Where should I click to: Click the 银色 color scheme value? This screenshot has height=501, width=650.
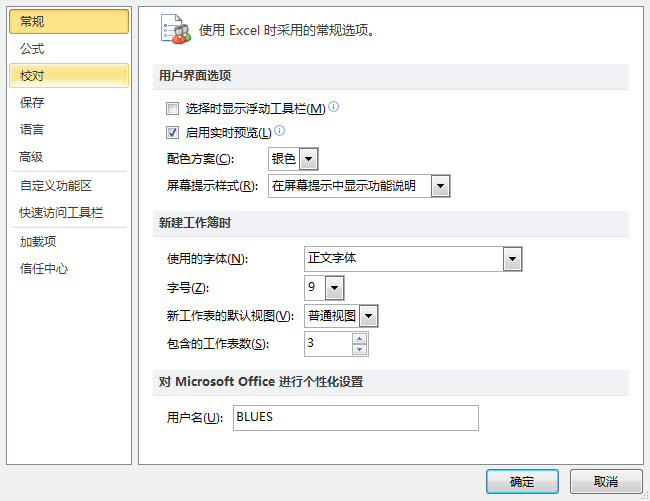(x=284, y=159)
